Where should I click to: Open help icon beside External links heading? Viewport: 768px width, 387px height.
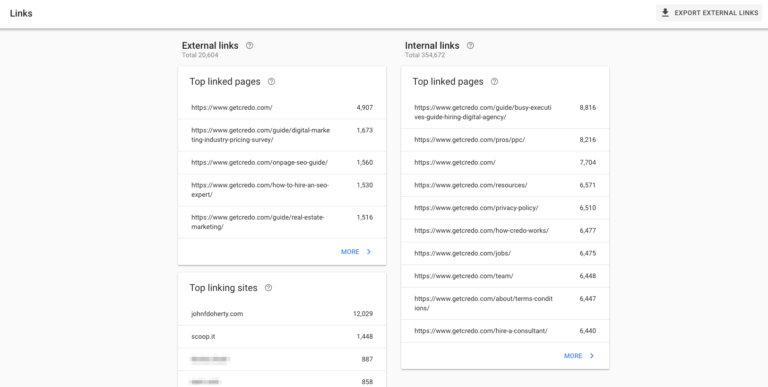point(249,46)
